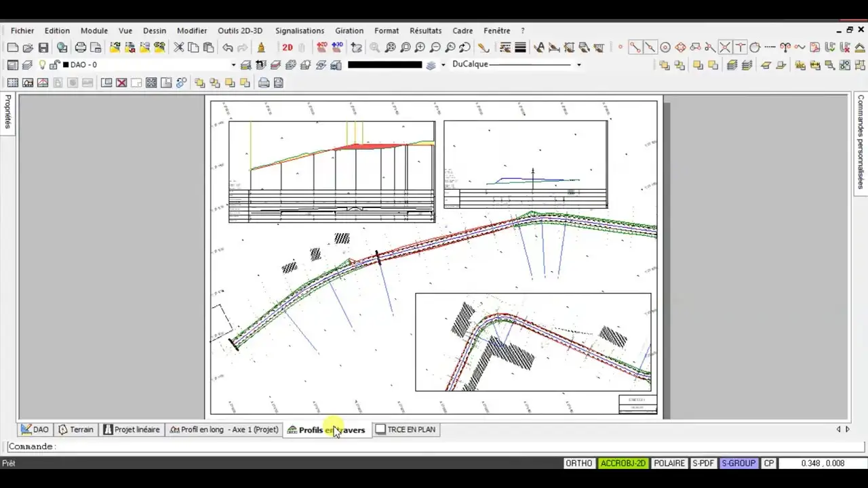Click the light bulb layer icon
This screenshot has width=868, height=488.
pos(42,65)
